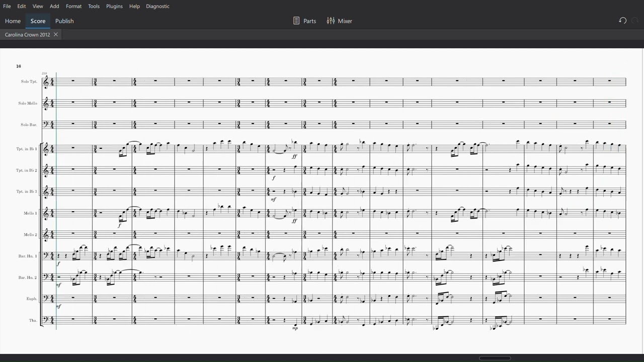Select the Solo Tpt. staff label
Viewport: 644px width, 362px height.
(x=29, y=81)
